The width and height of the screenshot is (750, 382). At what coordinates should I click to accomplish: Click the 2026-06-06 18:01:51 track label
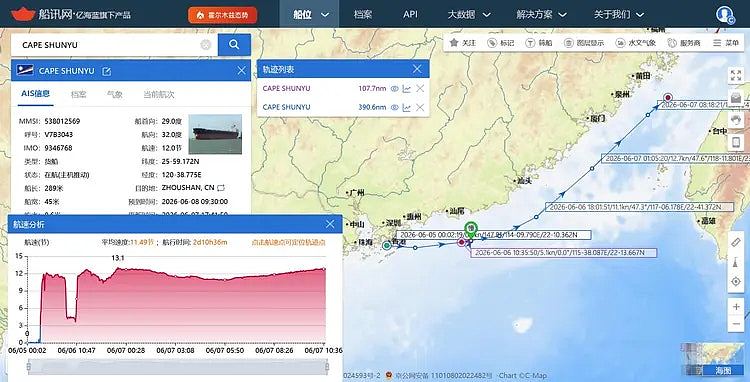(x=640, y=207)
